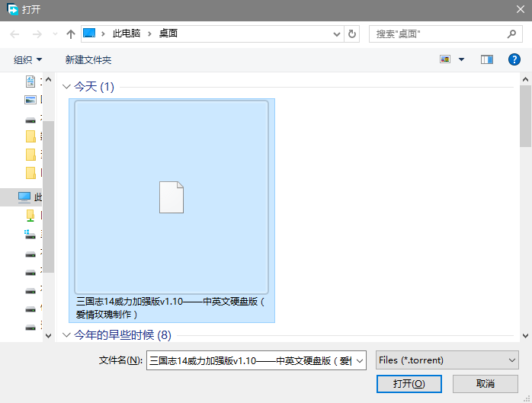Click the app icon in the title bar
The width and height of the screenshot is (532, 403).
tap(13, 9)
